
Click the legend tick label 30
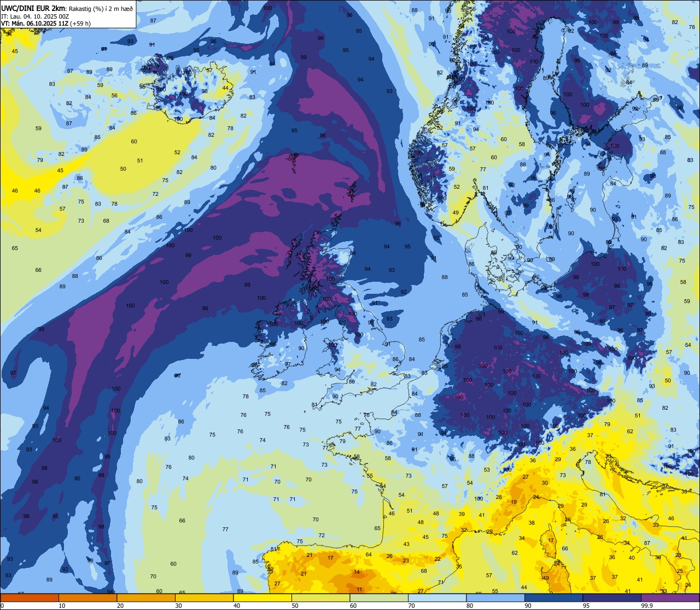(x=178, y=606)
